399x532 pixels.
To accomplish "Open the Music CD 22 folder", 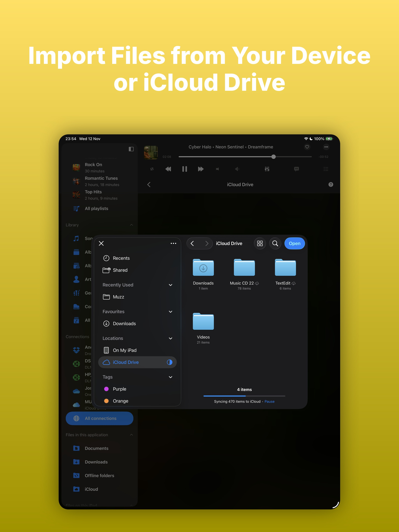I will pos(244,268).
